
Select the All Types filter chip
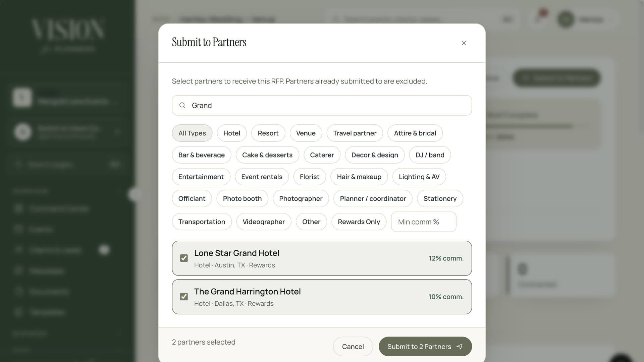click(192, 133)
